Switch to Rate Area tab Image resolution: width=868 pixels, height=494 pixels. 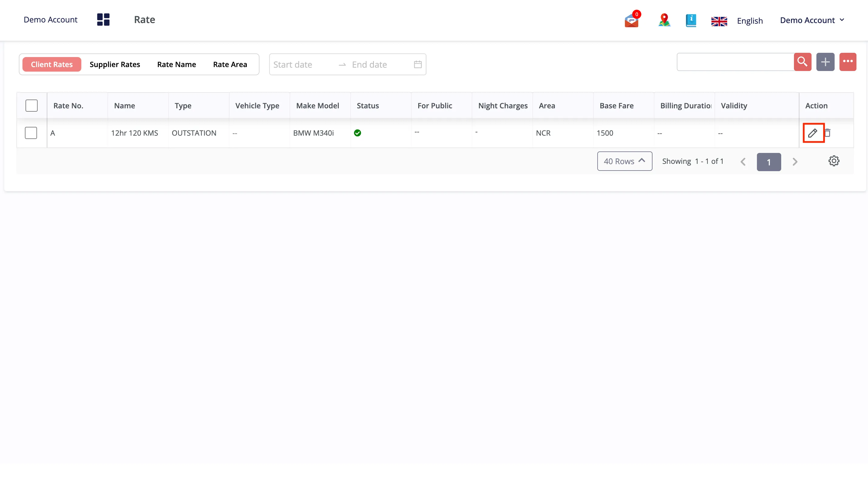[x=230, y=64]
